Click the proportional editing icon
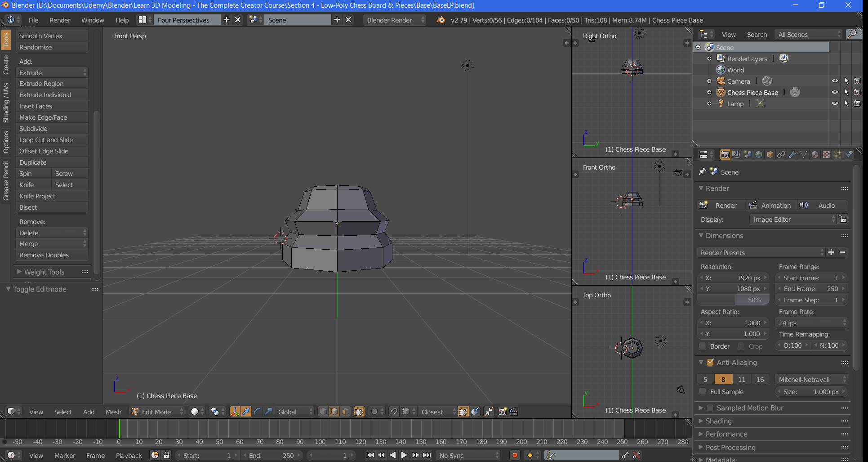The image size is (868, 462). [374, 412]
